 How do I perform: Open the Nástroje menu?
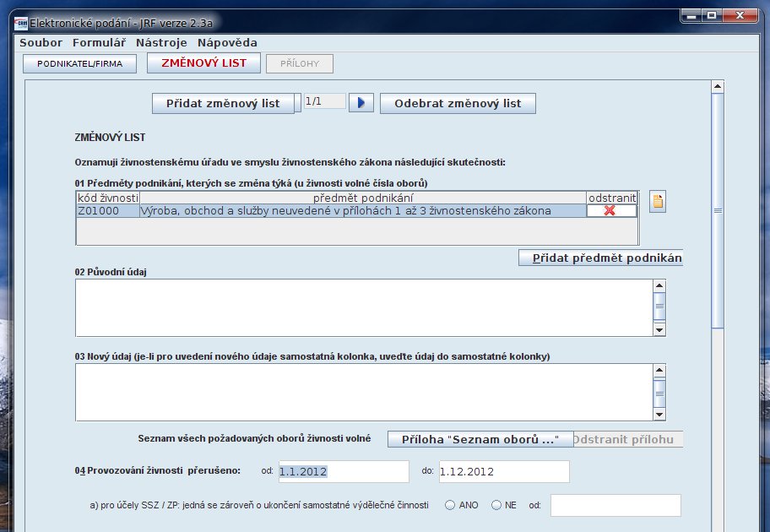point(162,42)
